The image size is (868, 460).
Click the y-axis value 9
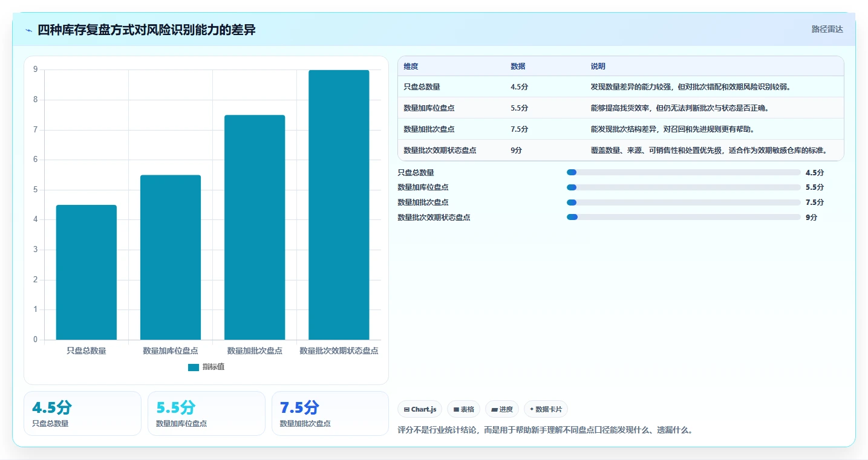pyautogui.click(x=36, y=70)
